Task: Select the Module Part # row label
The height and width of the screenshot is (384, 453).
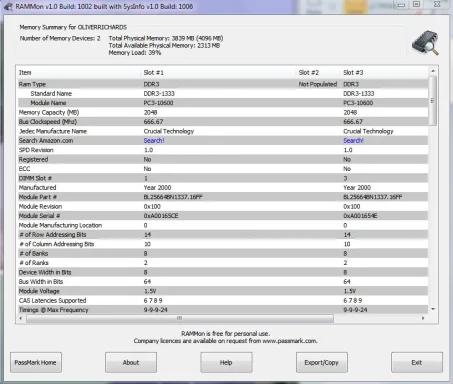Action: (x=38, y=197)
